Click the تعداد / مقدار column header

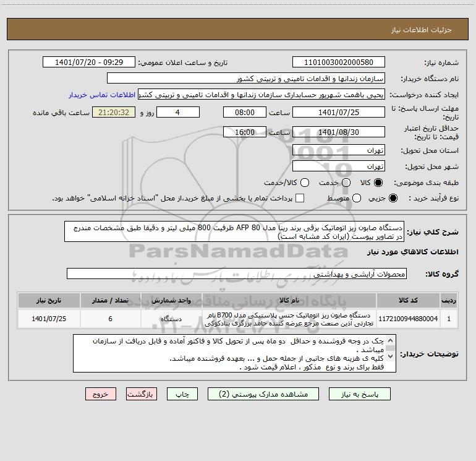tap(110, 300)
